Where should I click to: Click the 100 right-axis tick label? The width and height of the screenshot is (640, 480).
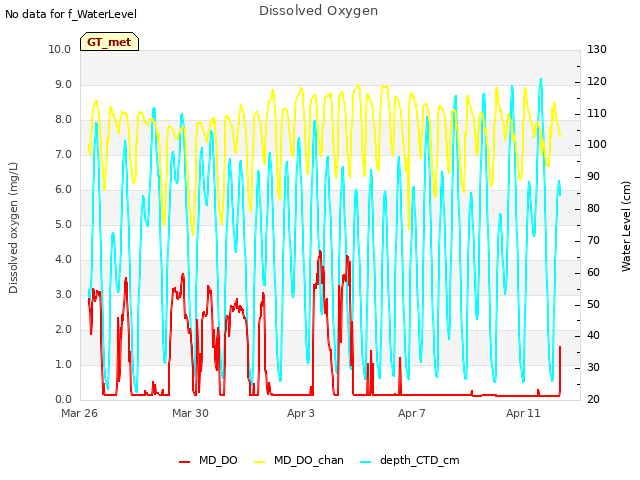[597, 144]
